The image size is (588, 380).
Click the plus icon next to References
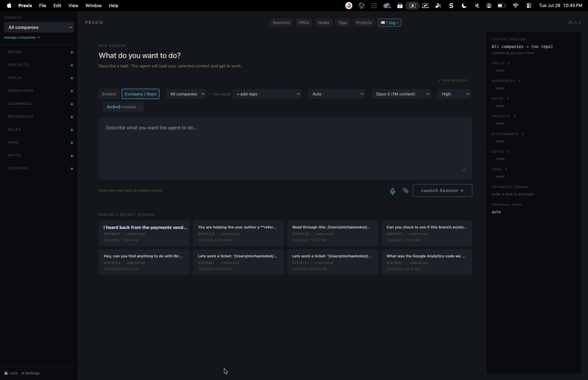pos(72,117)
